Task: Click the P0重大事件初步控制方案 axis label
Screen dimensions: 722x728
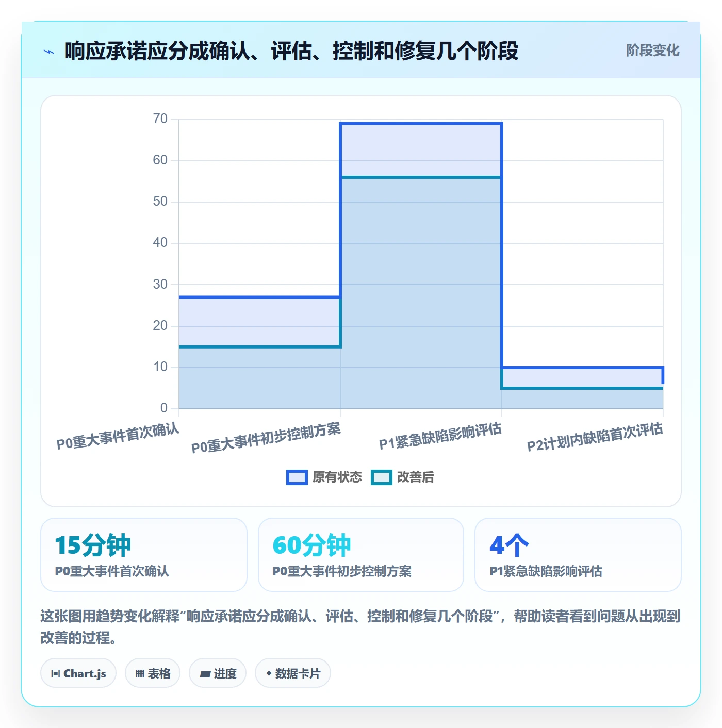Action: 266,438
